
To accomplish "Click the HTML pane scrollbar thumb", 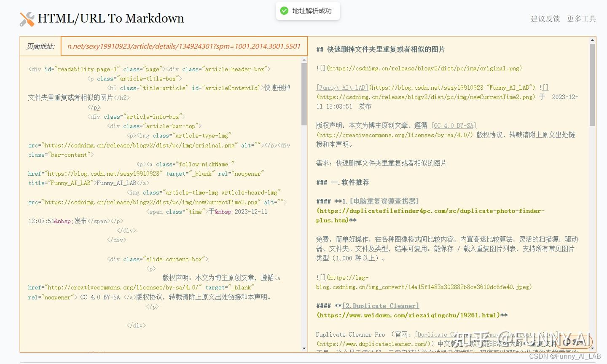I will (304, 95).
